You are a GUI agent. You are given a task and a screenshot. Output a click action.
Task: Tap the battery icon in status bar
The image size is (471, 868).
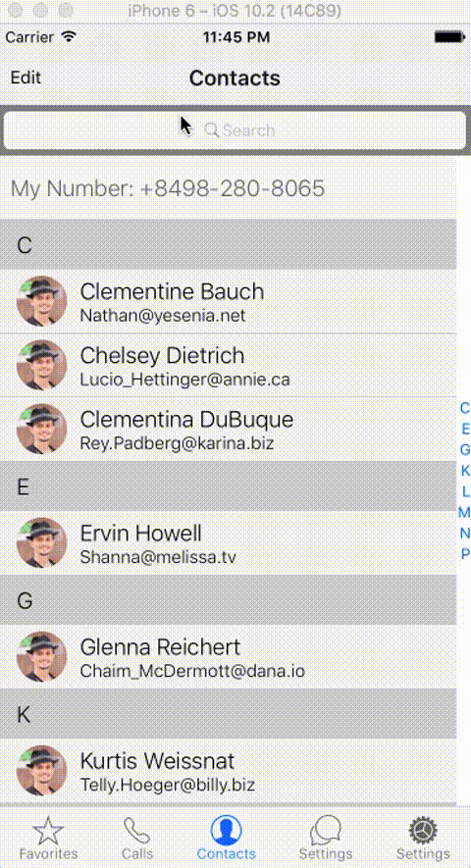click(x=449, y=37)
